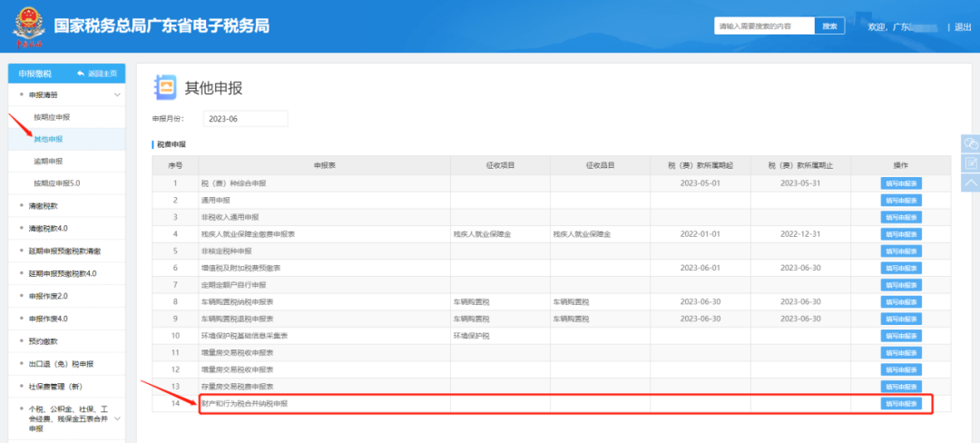
Task: Open 清缴税款4.0 sidebar item
Action: [48, 228]
